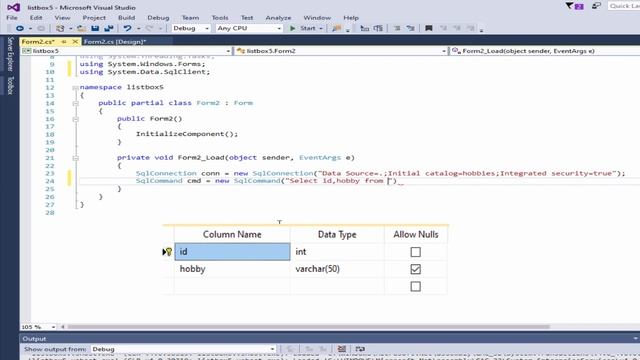Select the id column name cell

(x=232, y=252)
